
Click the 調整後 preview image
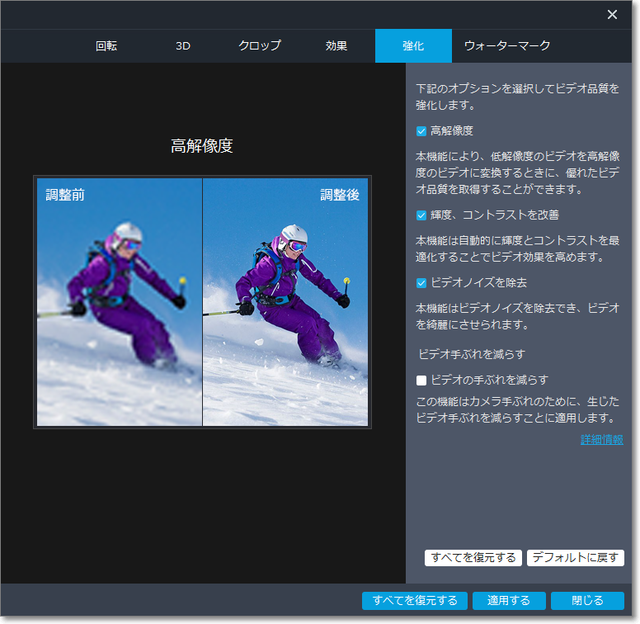pos(285,302)
